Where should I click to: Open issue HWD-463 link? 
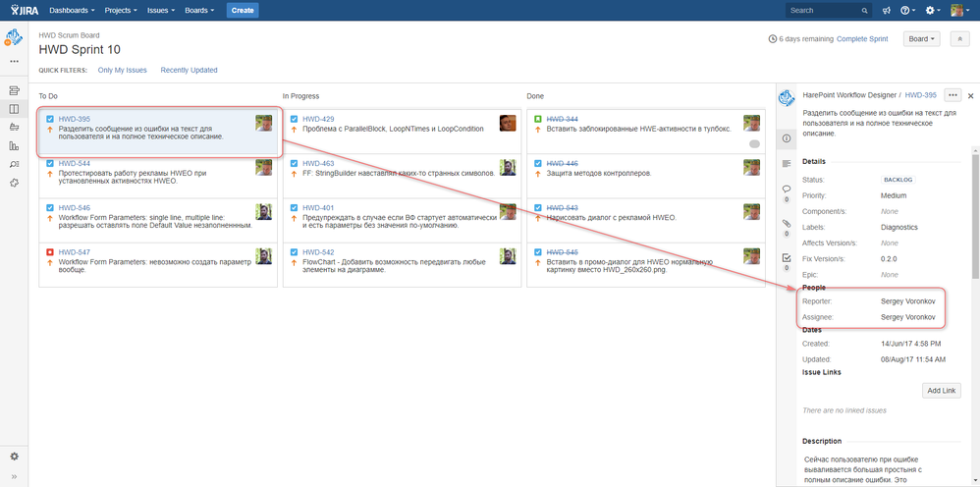(x=318, y=164)
